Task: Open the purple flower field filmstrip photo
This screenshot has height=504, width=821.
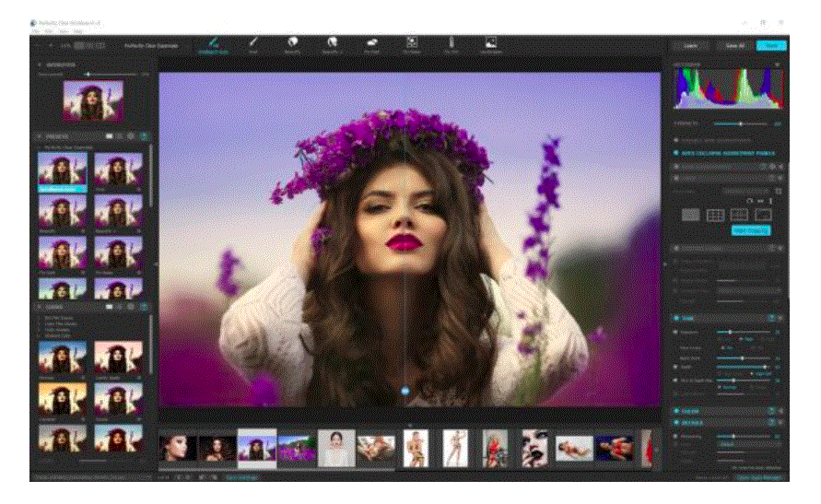Action: (297, 449)
